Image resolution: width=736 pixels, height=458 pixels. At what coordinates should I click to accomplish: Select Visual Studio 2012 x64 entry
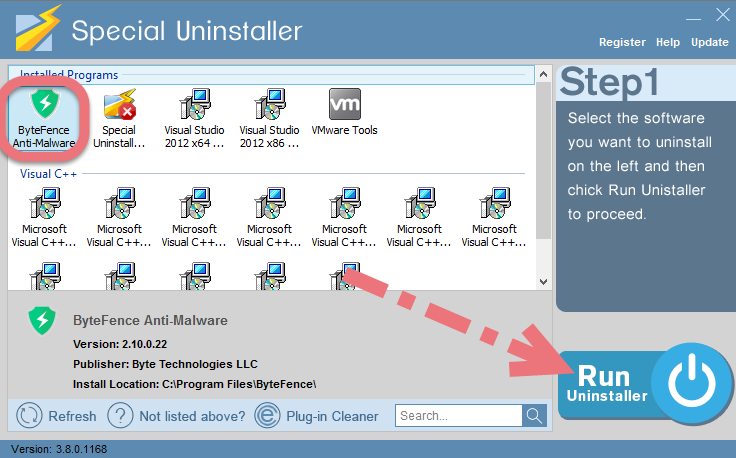click(194, 117)
